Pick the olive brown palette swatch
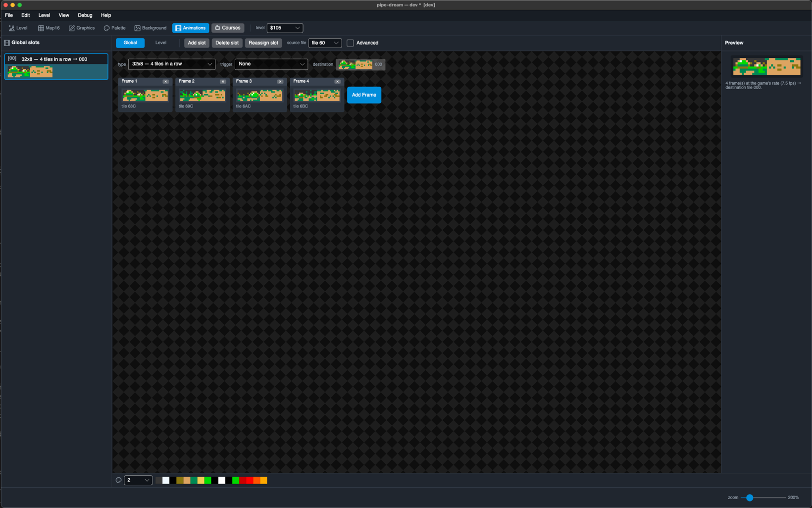This screenshot has height=508, width=812. tap(180, 480)
